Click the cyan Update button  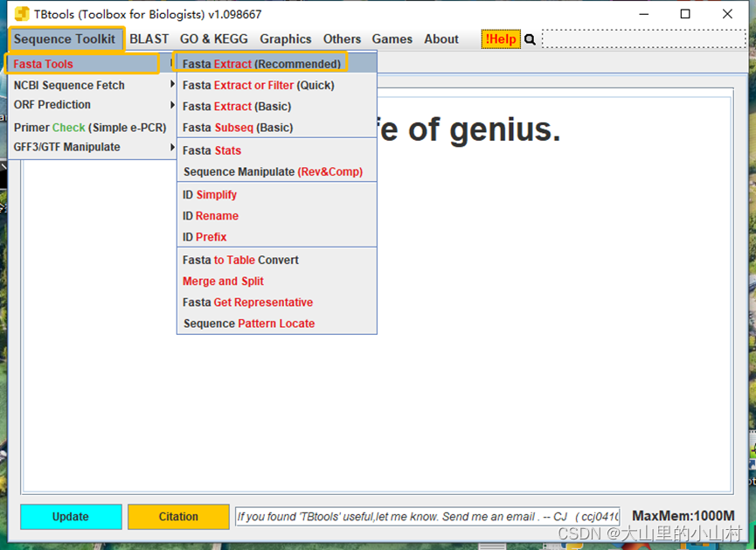71,517
